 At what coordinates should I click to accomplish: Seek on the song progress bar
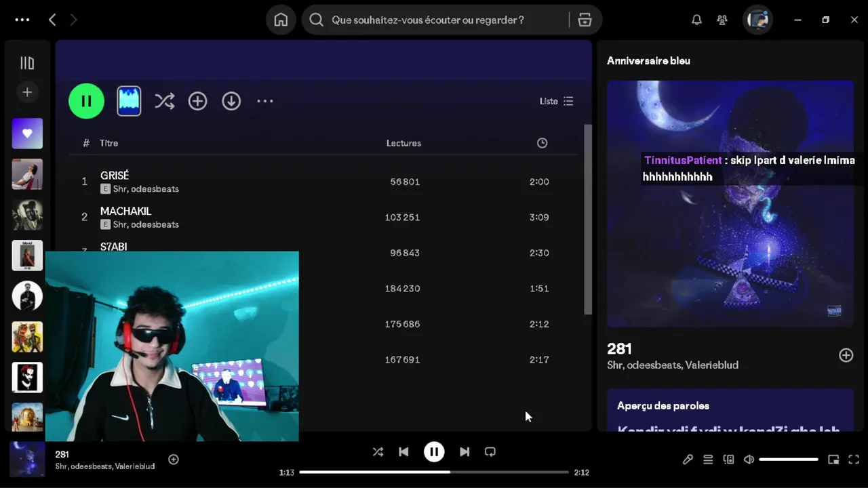click(434, 472)
